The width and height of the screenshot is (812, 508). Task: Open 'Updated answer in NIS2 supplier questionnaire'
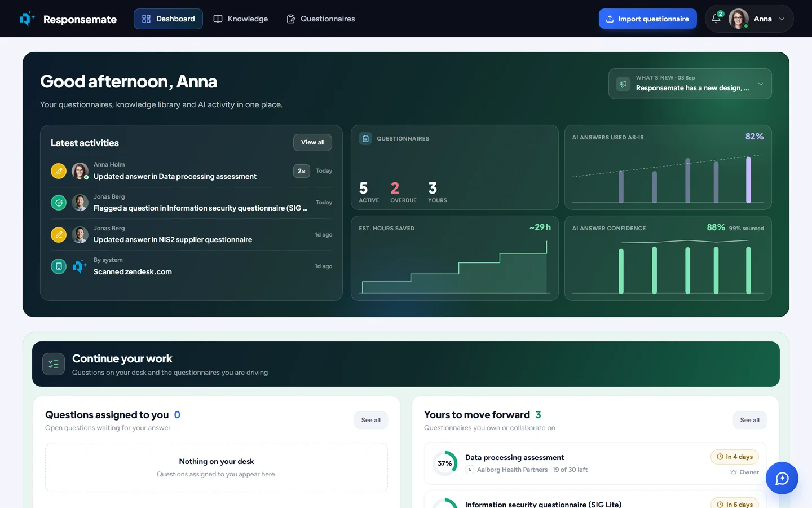[173, 239]
